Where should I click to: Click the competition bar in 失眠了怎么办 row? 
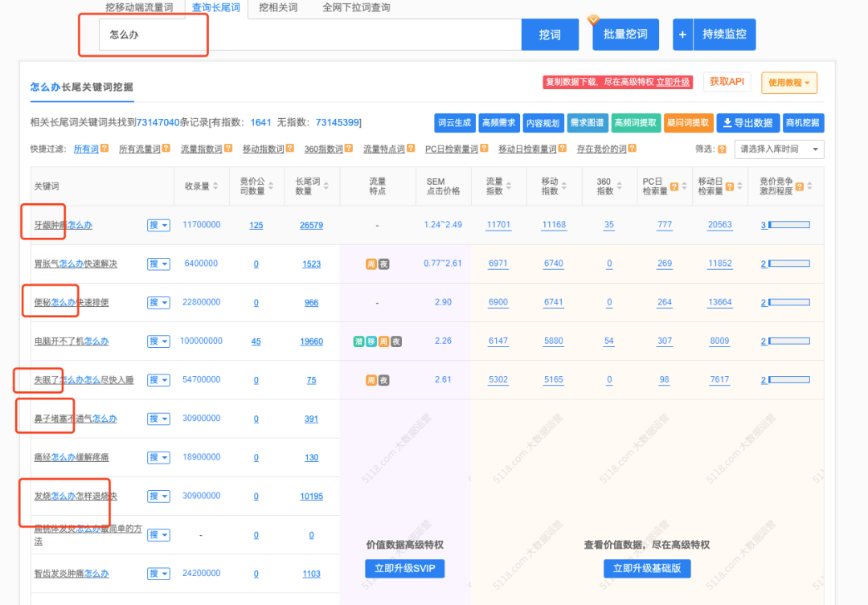click(789, 380)
